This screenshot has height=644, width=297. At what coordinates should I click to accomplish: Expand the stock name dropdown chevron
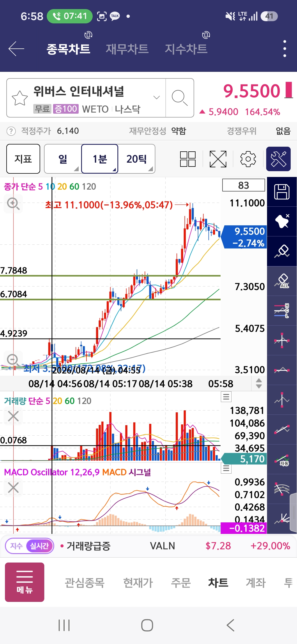156,97
